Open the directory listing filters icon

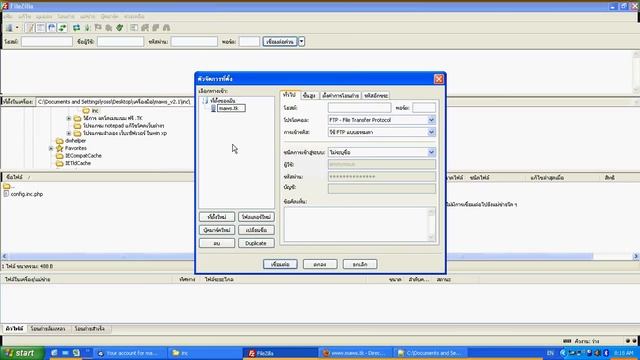[134, 28]
